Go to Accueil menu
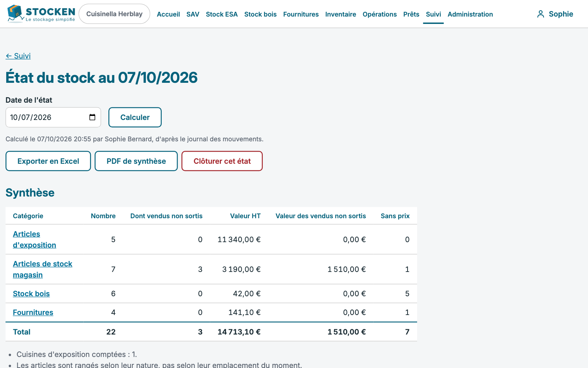The height and width of the screenshot is (368, 588). [x=168, y=14]
